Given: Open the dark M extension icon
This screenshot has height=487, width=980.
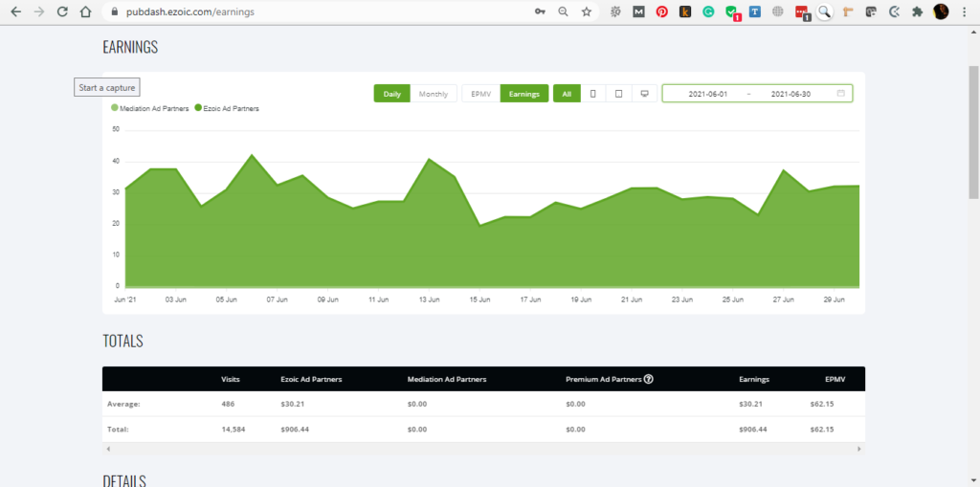Looking at the screenshot, I should (638, 11).
